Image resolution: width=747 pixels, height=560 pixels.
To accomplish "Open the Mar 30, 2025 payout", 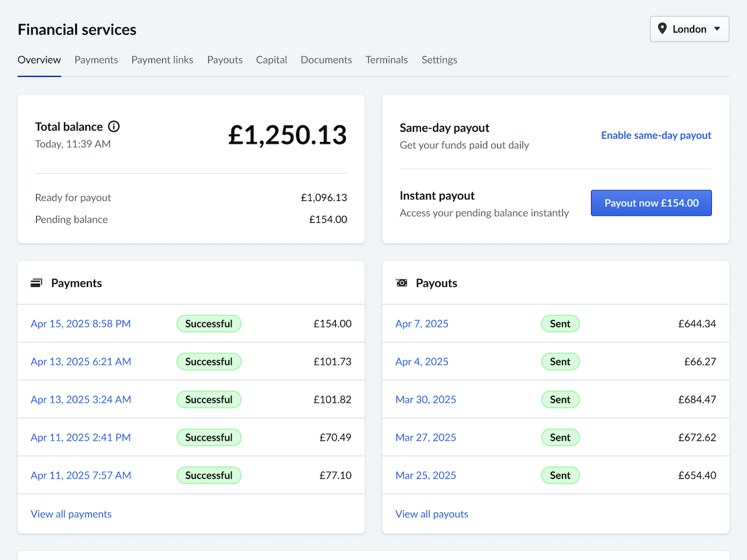I will point(425,399).
